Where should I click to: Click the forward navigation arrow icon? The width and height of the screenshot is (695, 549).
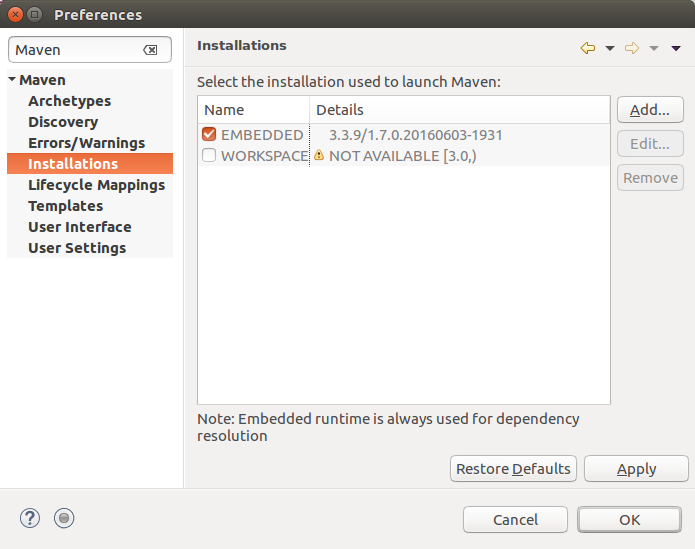click(x=632, y=48)
